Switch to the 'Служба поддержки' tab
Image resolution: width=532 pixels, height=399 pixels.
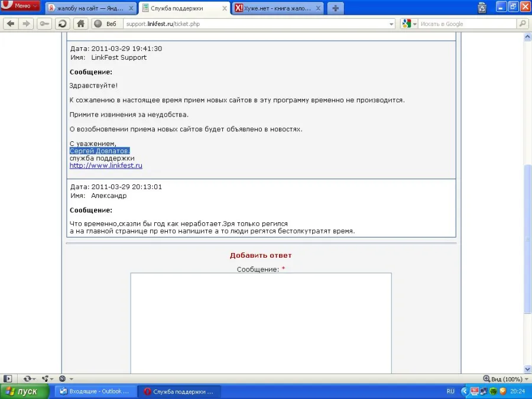click(x=184, y=8)
